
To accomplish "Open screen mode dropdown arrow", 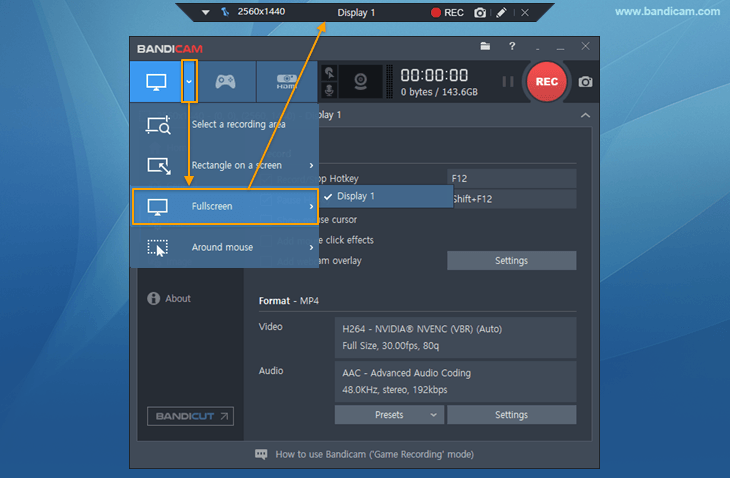I will click(189, 81).
